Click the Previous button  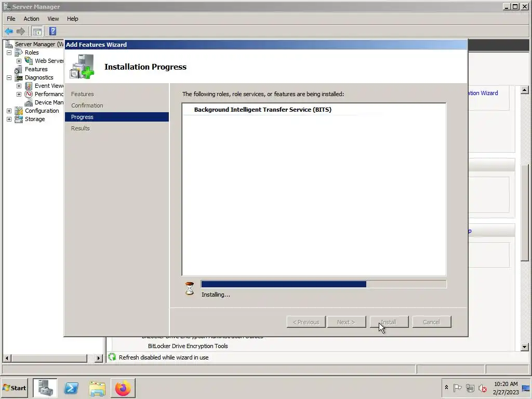tap(306, 322)
